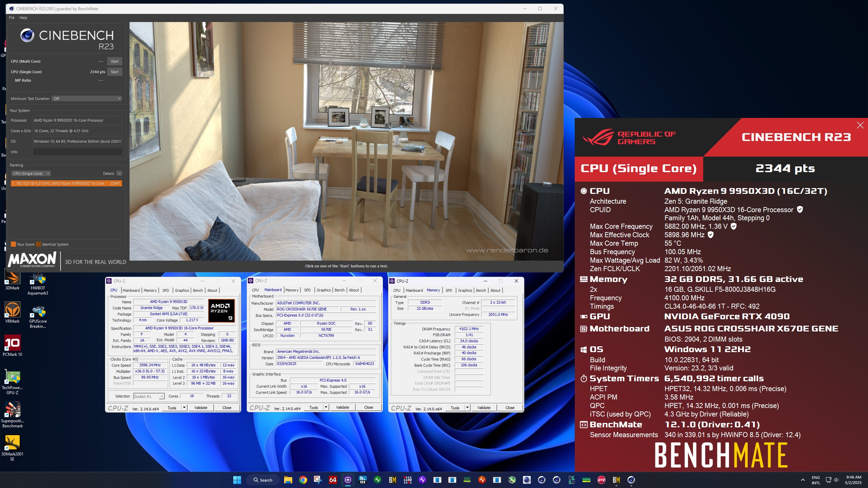This screenshot has height=488, width=868.
Task: Open the TechPowerUp GPU-Z desktop shortcut
Action: (12, 382)
